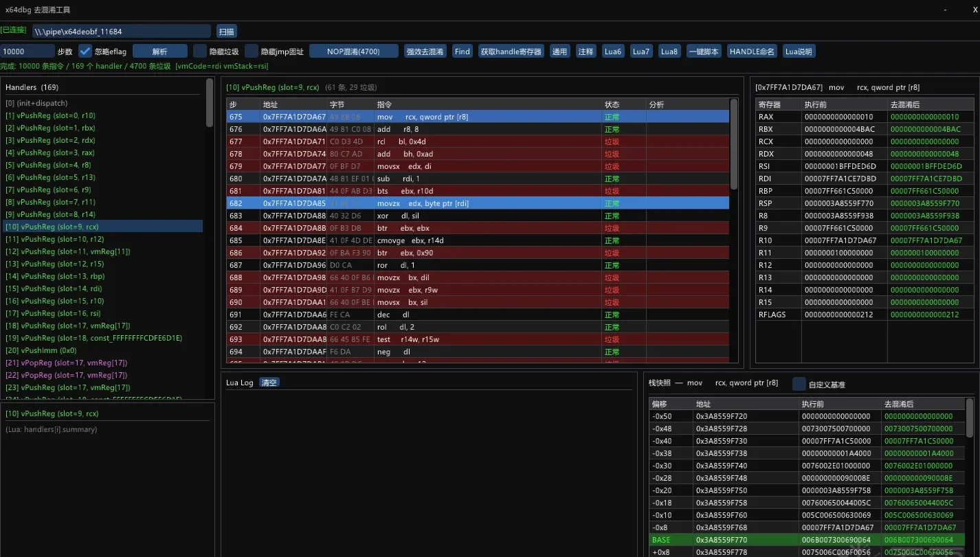Click the HANDLE命名 button

click(753, 52)
